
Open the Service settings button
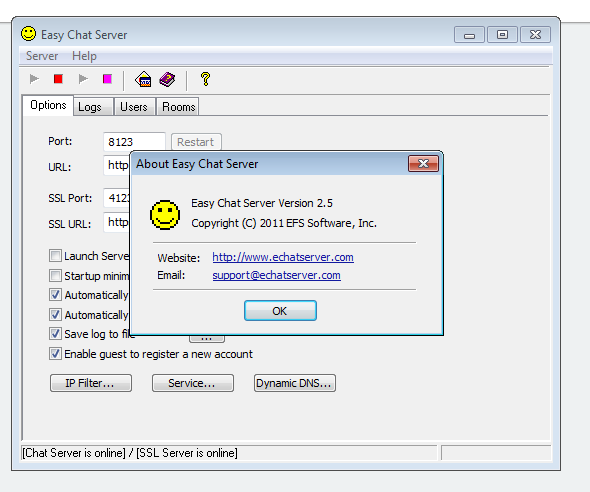193,383
